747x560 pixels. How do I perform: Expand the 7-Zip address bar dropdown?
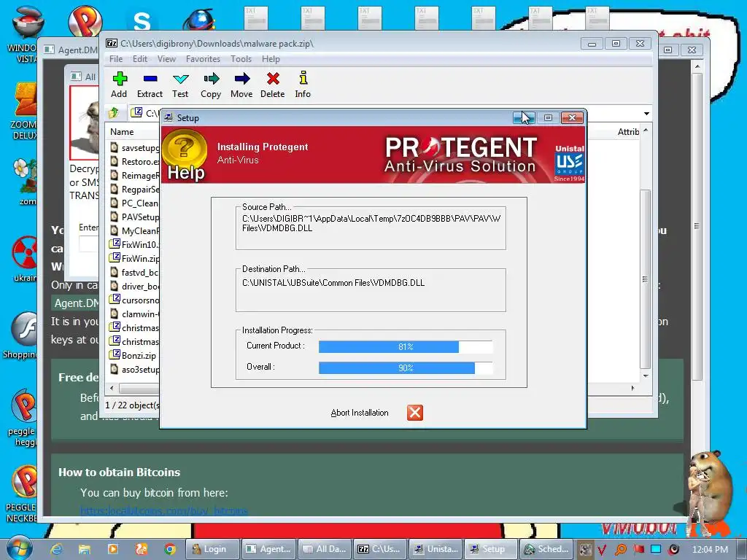tap(646, 114)
